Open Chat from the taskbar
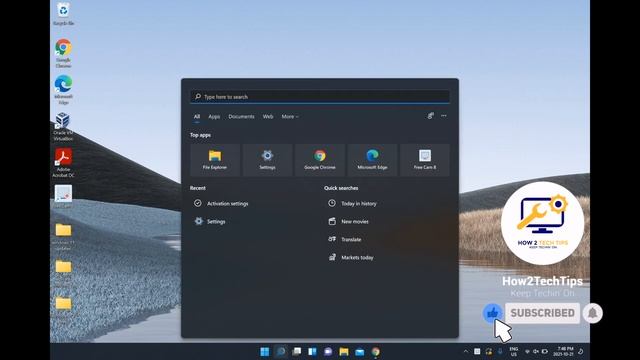Image resolution: width=640 pixels, height=360 pixels. [328, 351]
